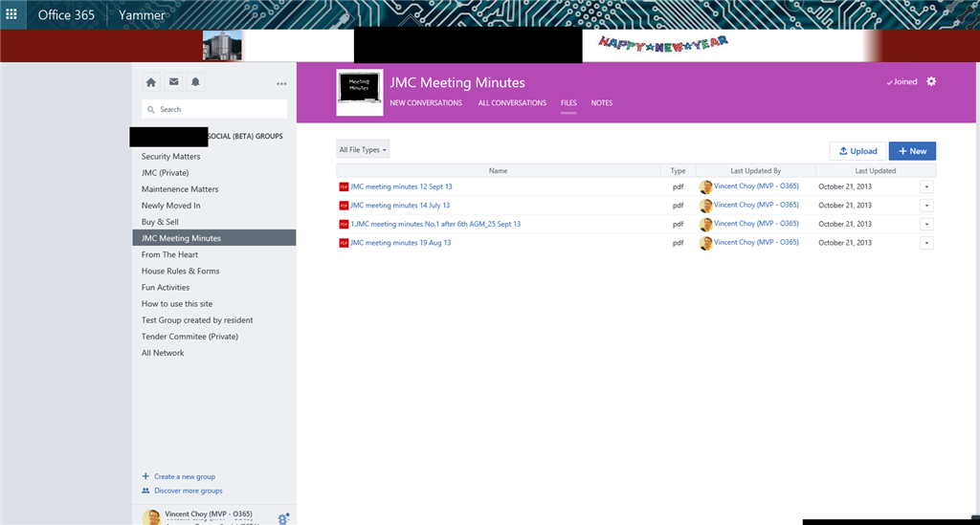Click the search magnifier icon
980x525 pixels.
click(150, 109)
